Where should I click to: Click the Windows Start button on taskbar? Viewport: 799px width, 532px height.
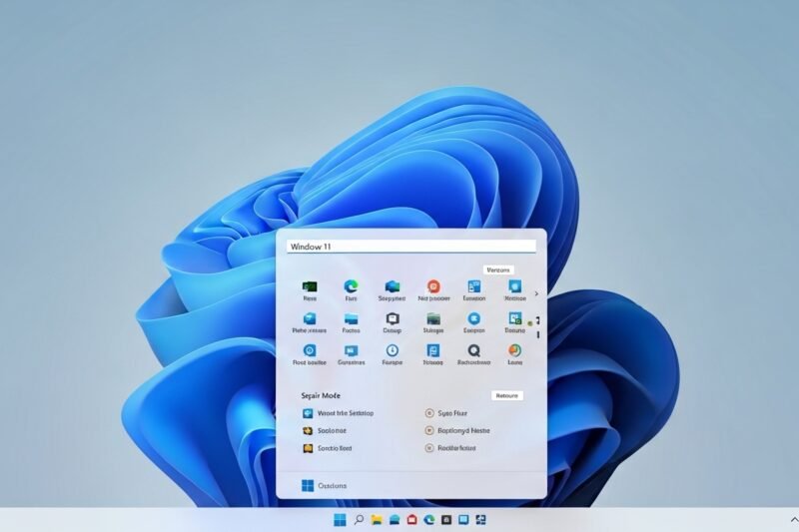[340, 520]
